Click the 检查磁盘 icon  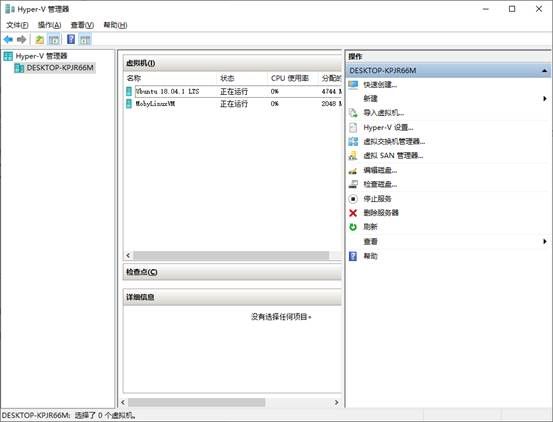pyautogui.click(x=353, y=184)
